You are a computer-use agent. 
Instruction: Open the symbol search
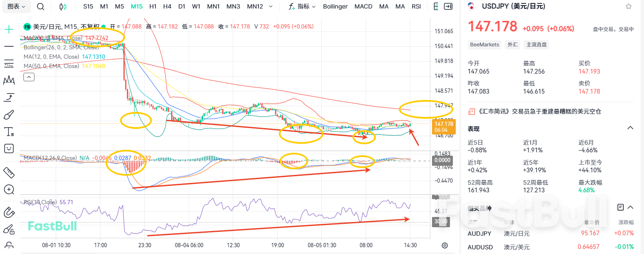40,7
